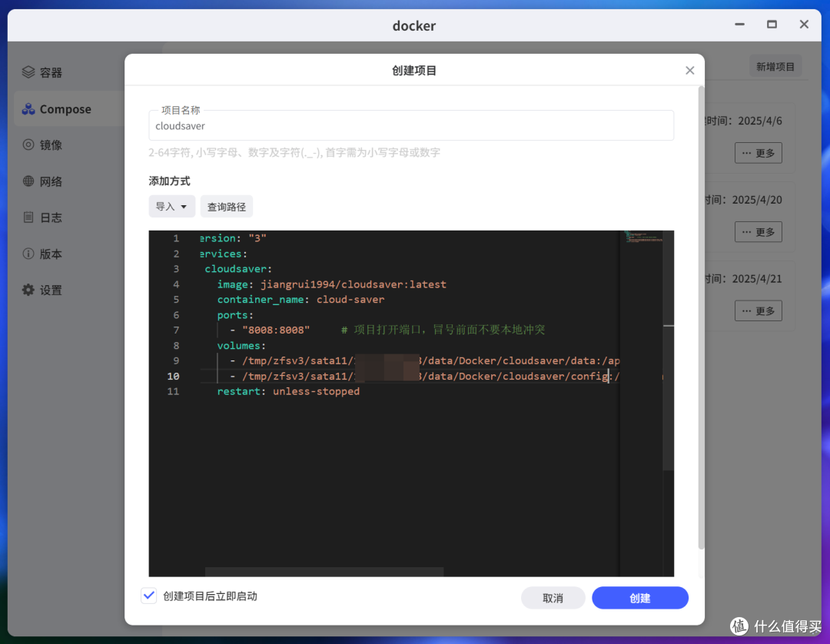
Task: Open the 网络 (Network) sidebar icon
Action: [x=42, y=181]
